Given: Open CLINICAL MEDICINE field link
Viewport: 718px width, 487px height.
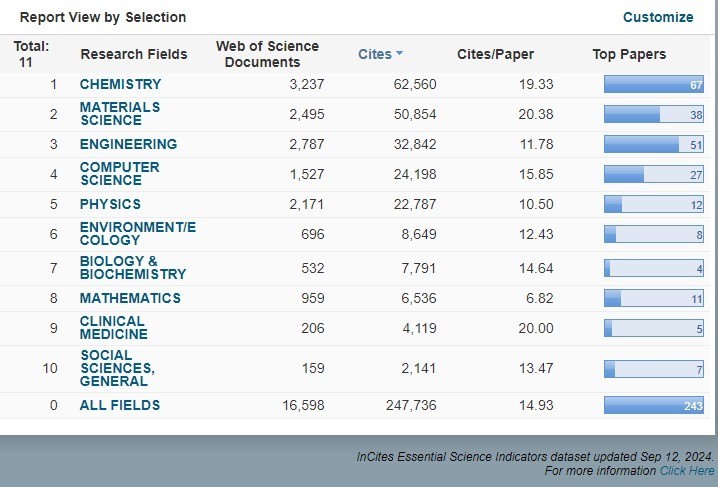Looking at the screenshot, I should [x=114, y=328].
